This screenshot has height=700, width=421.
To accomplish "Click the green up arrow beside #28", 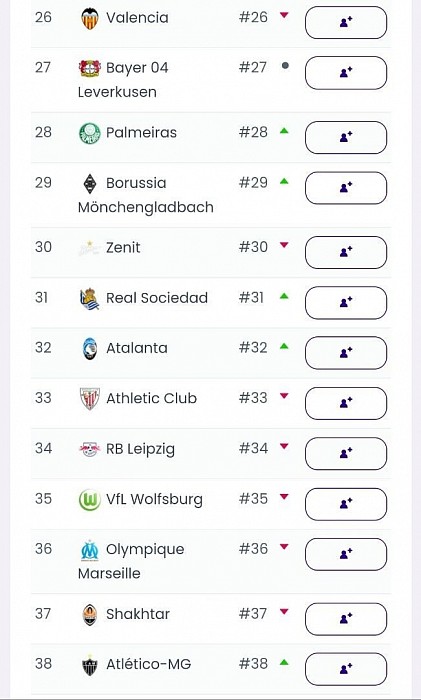I will (x=284, y=131).
